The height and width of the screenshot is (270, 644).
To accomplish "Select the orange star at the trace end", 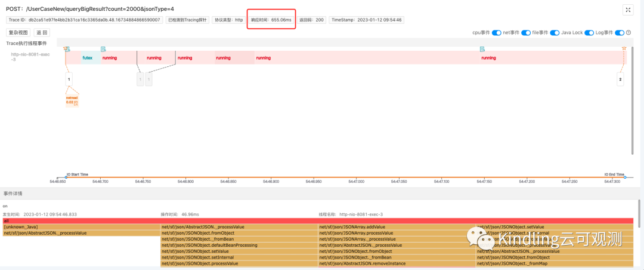I will tap(624, 48).
